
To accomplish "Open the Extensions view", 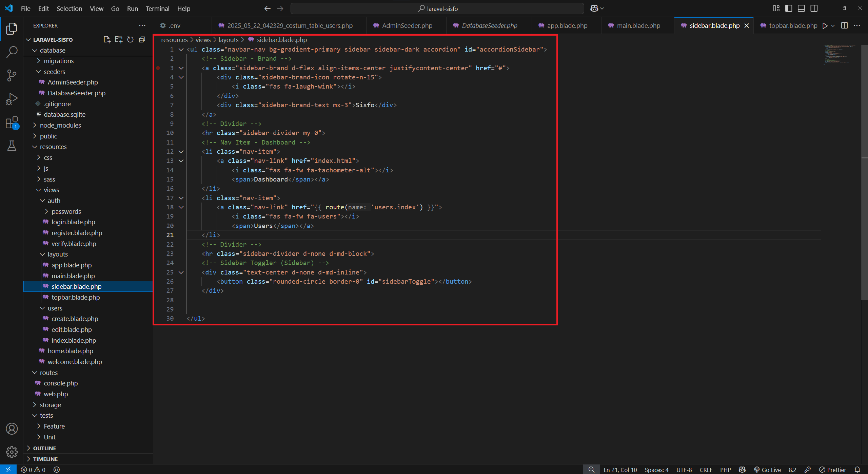I will click(x=12, y=123).
